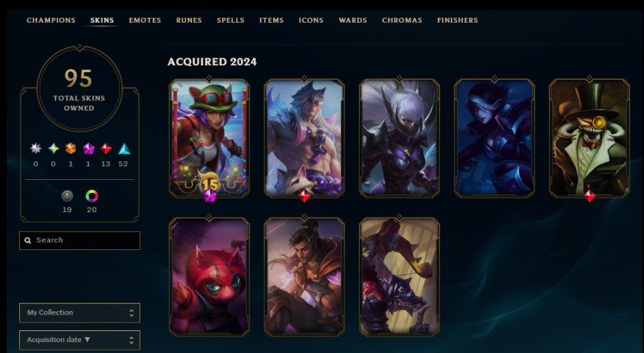Open the My Collection dropdown
The height and width of the screenshot is (353, 644).
80,312
